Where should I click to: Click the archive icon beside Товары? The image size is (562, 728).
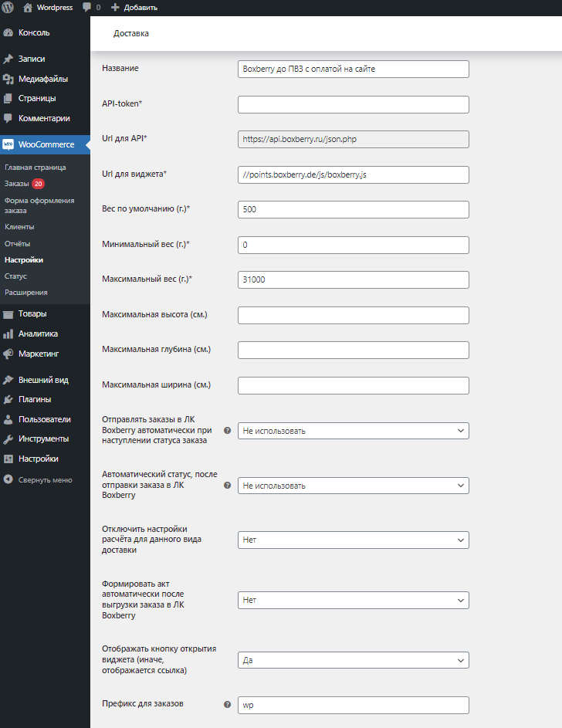click(x=8, y=314)
